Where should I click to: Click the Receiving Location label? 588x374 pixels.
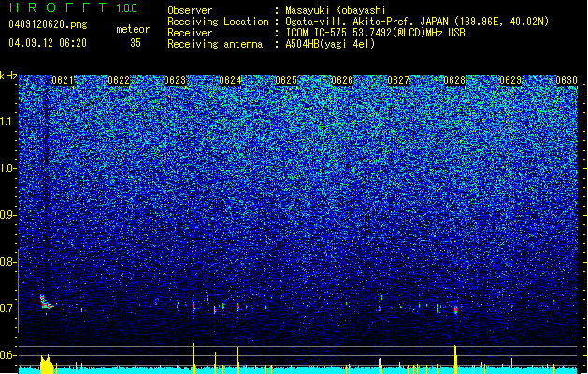coord(218,22)
